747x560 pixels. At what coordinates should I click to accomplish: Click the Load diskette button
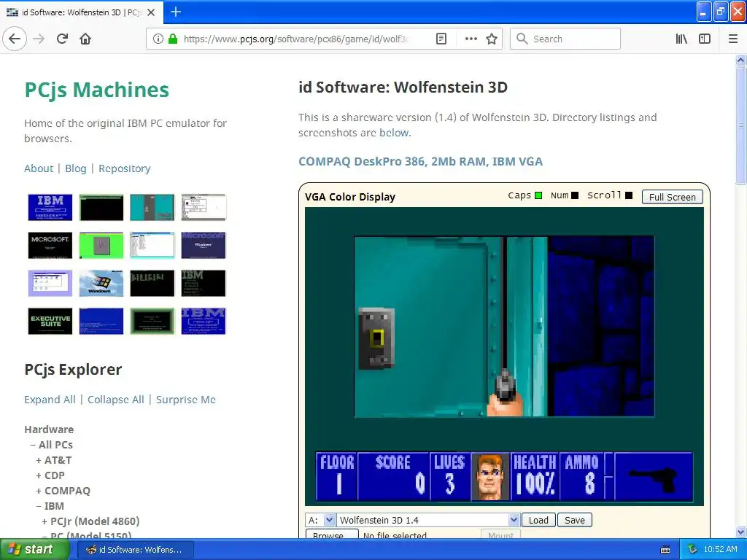[x=538, y=520]
